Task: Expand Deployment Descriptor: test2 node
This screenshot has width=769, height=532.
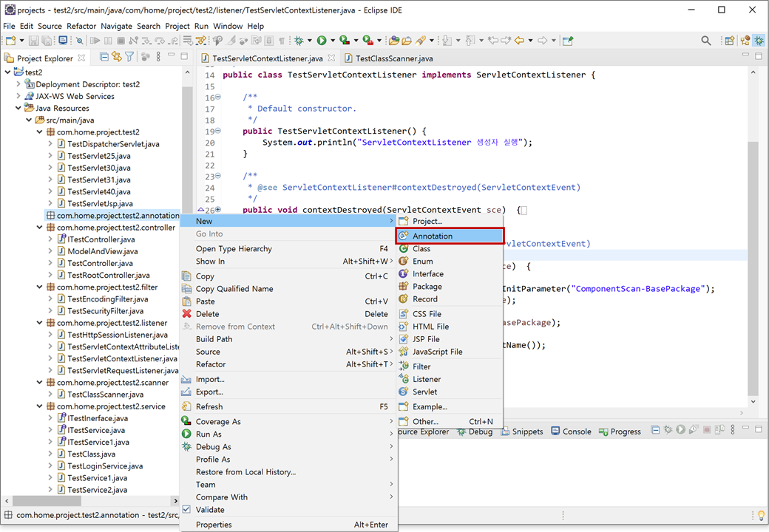Action: click(x=18, y=83)
